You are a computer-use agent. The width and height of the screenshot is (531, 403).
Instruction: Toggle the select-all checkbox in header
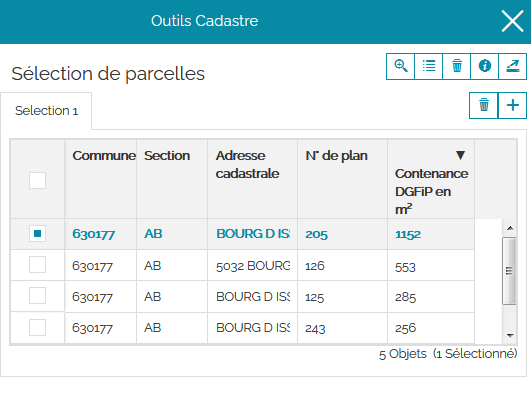[x=37, y=180]
